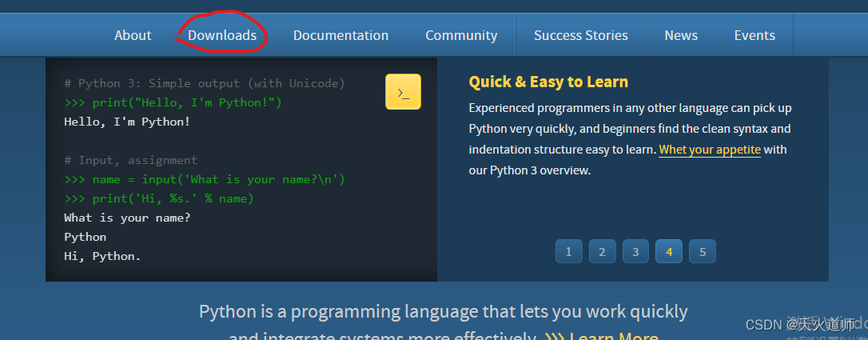Screen dimensions: 868x340
Task: Show slide 3 of the code carousel
Action: (x=635, y=251)
